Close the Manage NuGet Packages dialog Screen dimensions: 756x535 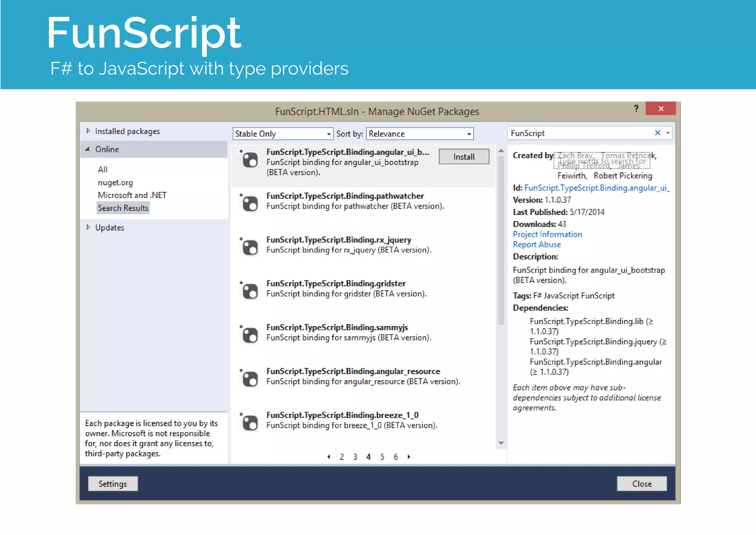(x=661, y=108)
